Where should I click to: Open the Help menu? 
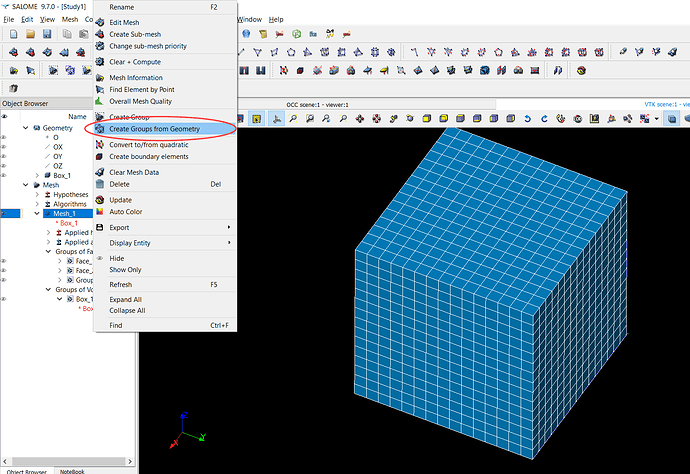[276, 19]
